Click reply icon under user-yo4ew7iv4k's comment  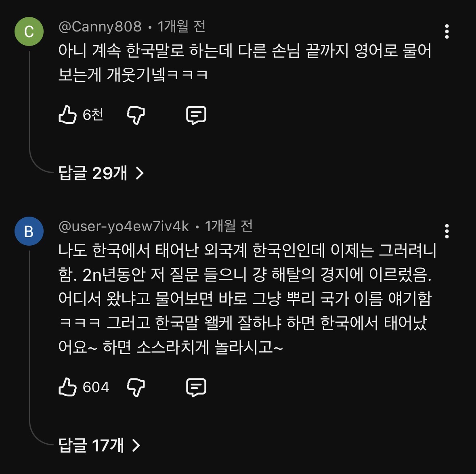click(196, 387)
